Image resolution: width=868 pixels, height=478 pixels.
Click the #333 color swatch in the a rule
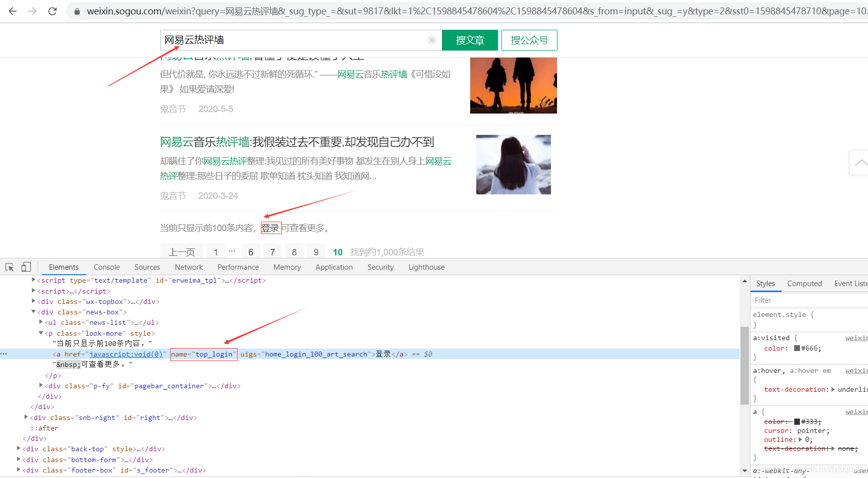point(797,421)
